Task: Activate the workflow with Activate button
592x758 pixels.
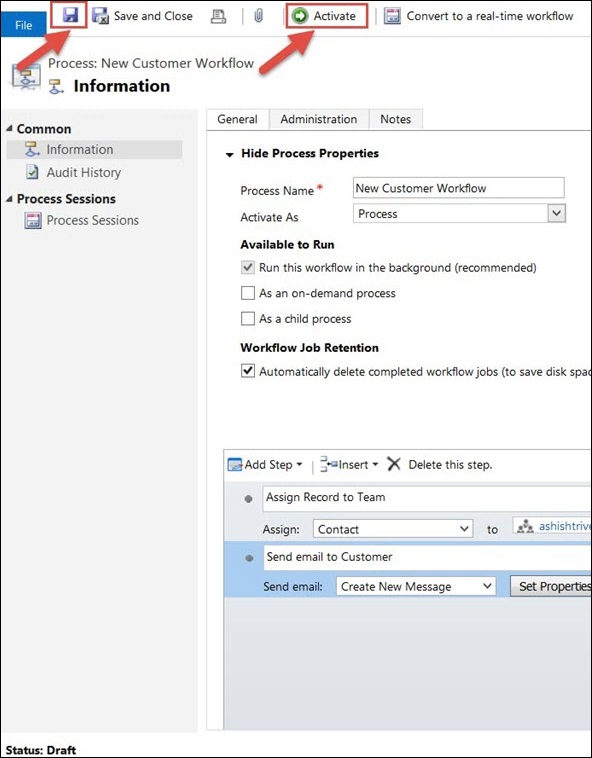Action: [327, 16]
